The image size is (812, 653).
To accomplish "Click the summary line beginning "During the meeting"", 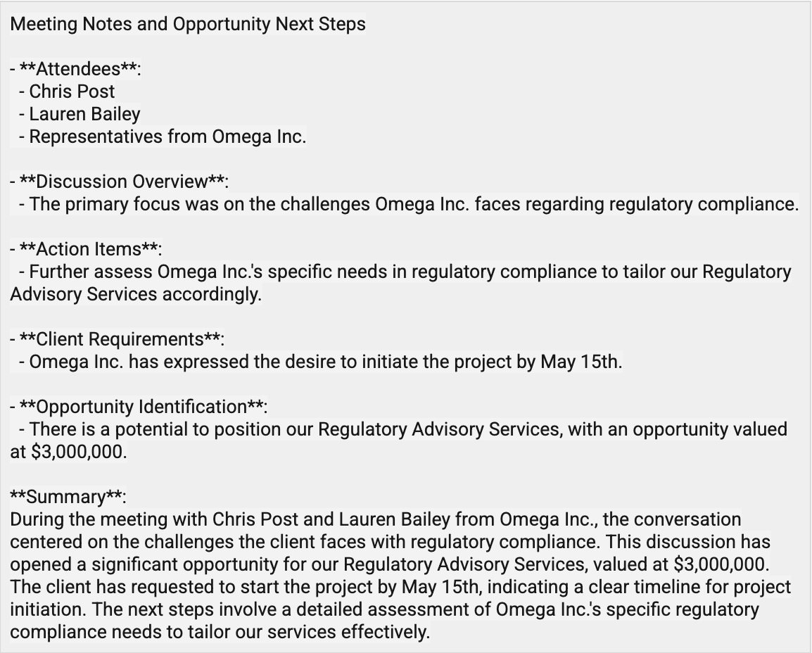I will coord(375,519).
